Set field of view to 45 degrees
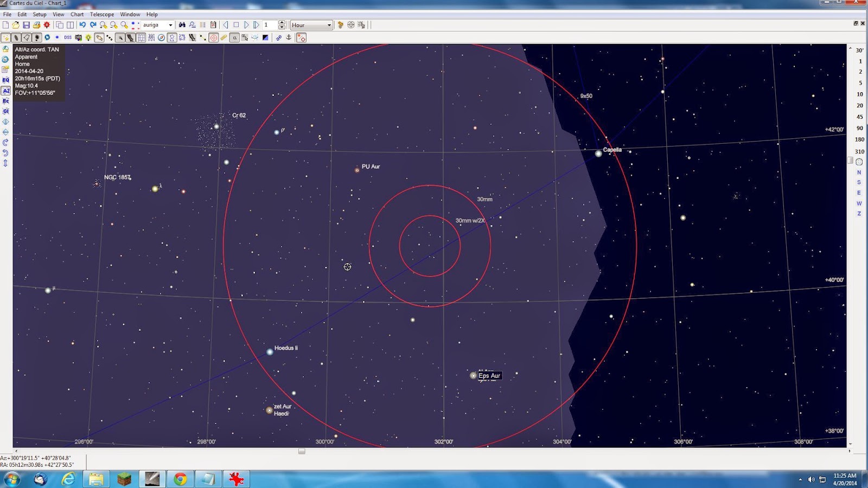 [859, 117]
